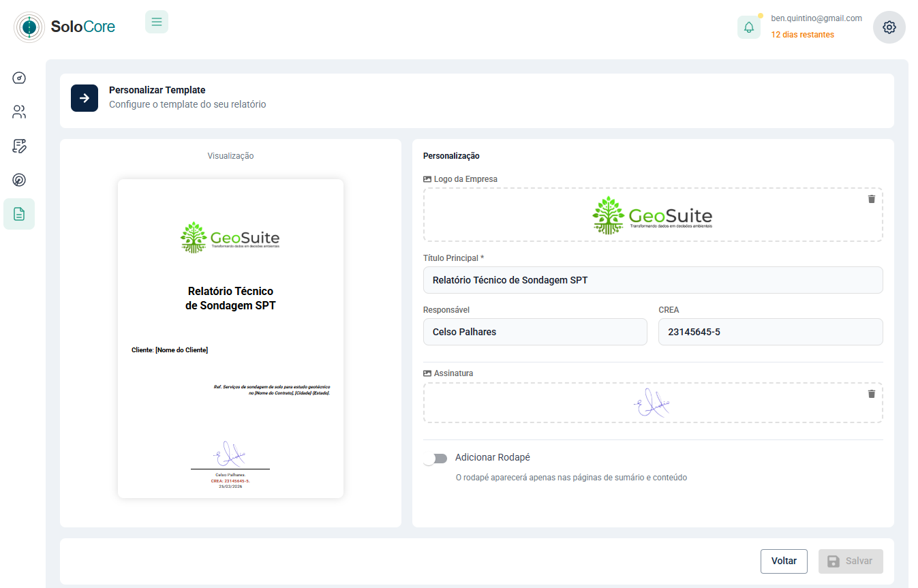Click the Logo da Empresa label
918x588 pixels.
[465, 179]
